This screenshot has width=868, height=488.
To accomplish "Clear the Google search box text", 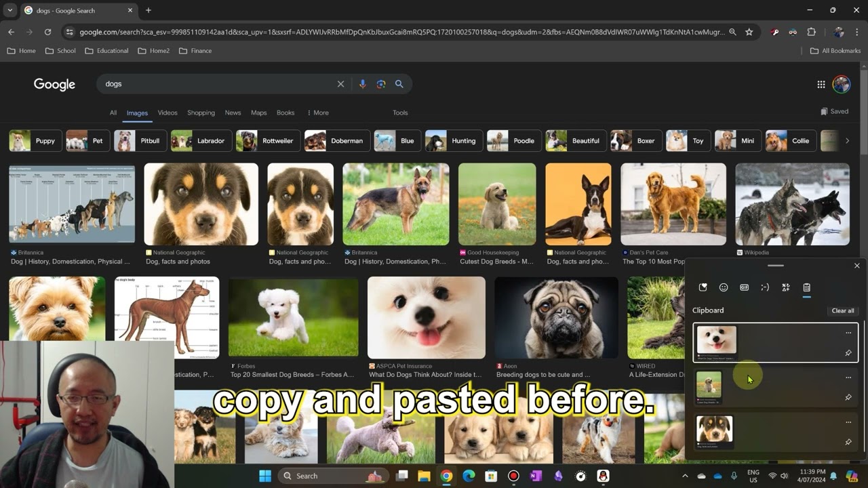I will pyautogui.click(x=340, y=84).
